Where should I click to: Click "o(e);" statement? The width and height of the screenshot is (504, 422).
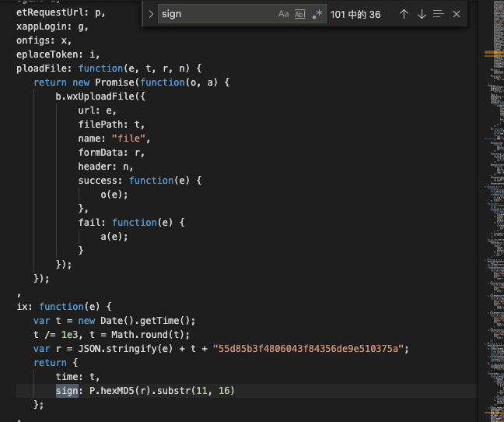(x=114, y=195)
